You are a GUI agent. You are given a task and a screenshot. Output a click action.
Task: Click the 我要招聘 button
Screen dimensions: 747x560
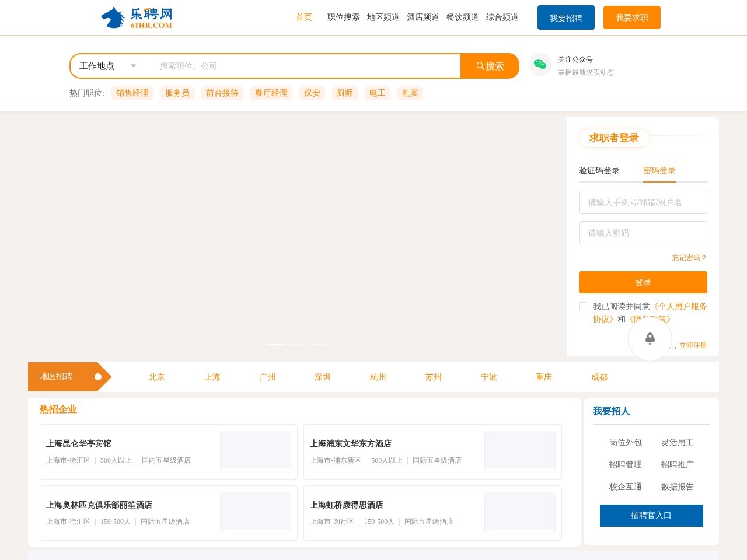pos(566,17)
